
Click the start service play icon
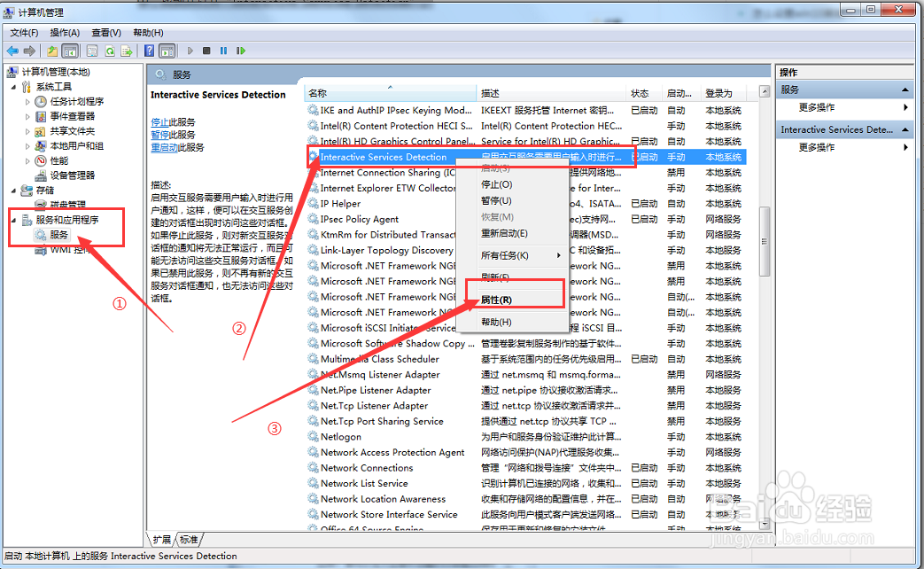pyautogui.click(x=190, y=51)
